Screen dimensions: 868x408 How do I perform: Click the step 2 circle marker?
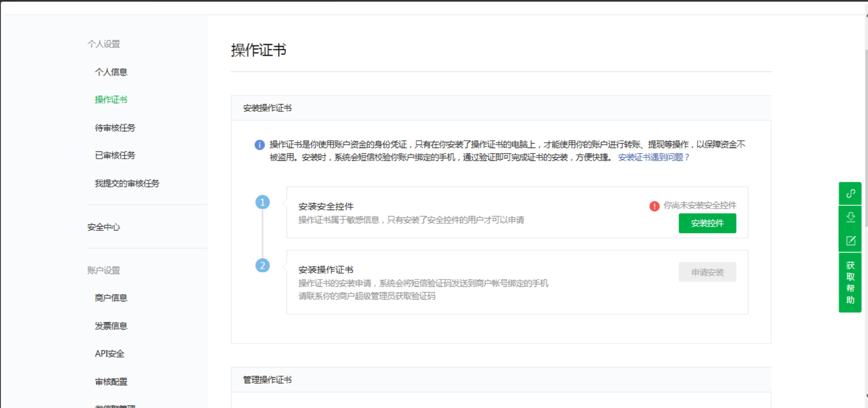pyautogui.click(x=263, y=265)
